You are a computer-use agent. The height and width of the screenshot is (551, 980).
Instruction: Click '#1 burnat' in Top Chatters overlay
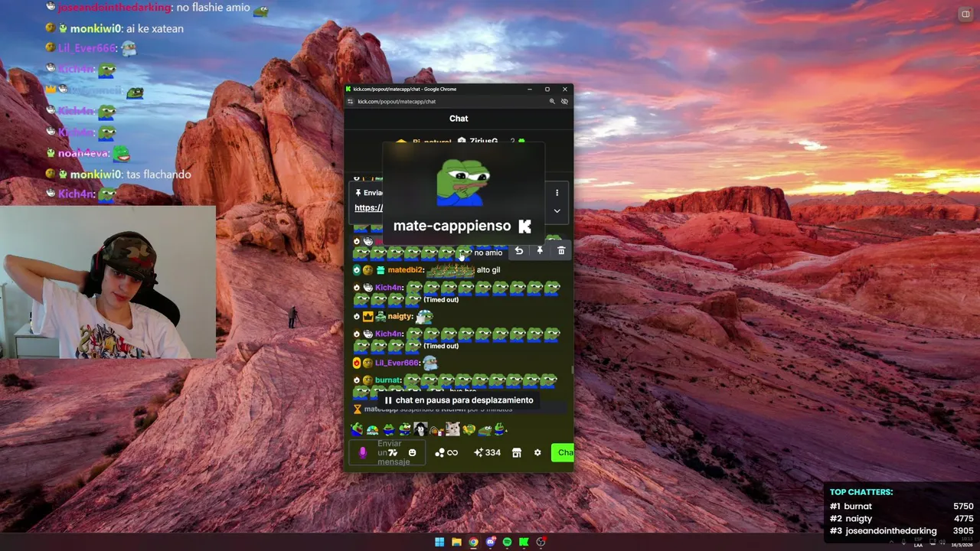851,506
